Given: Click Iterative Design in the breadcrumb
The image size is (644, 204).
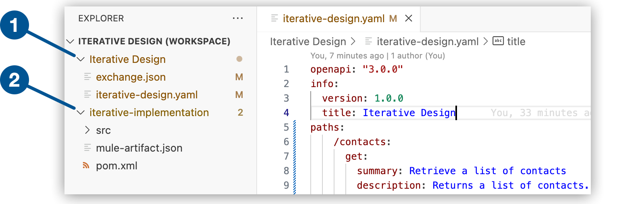Looking at the screenshot, I should [308, 42].
